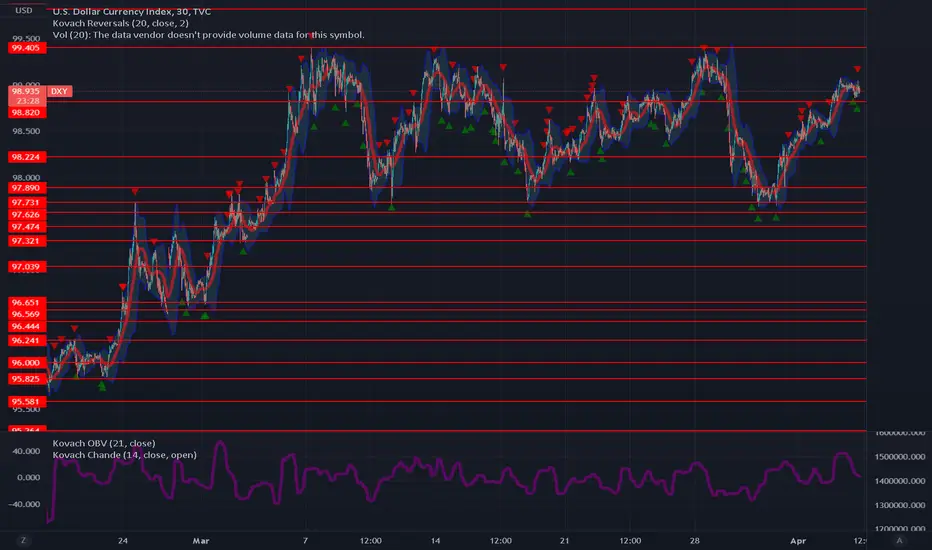Select the 97.890 horizontal level label

[27, 188]
